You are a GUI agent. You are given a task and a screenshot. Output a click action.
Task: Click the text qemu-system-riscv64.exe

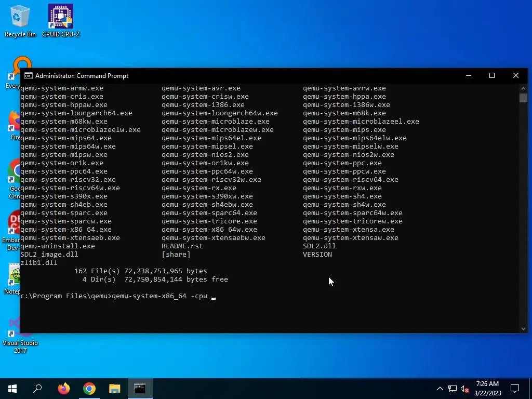click(351, 179)
